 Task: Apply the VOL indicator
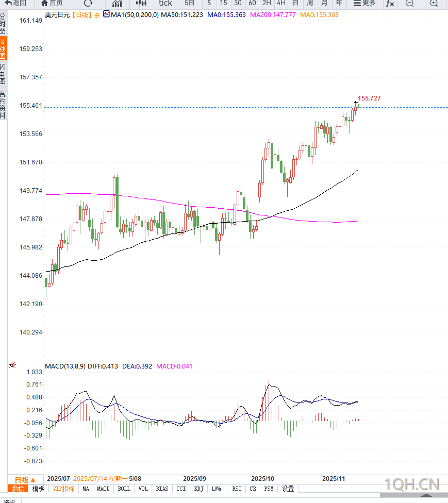(x=143, y=489)
